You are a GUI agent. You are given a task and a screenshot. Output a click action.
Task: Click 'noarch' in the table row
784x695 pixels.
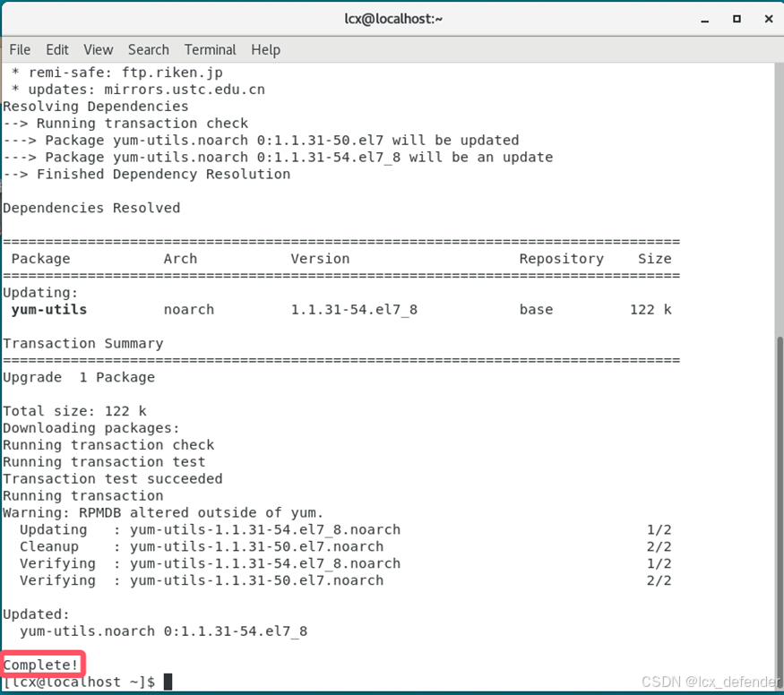[x=189, y=310]
